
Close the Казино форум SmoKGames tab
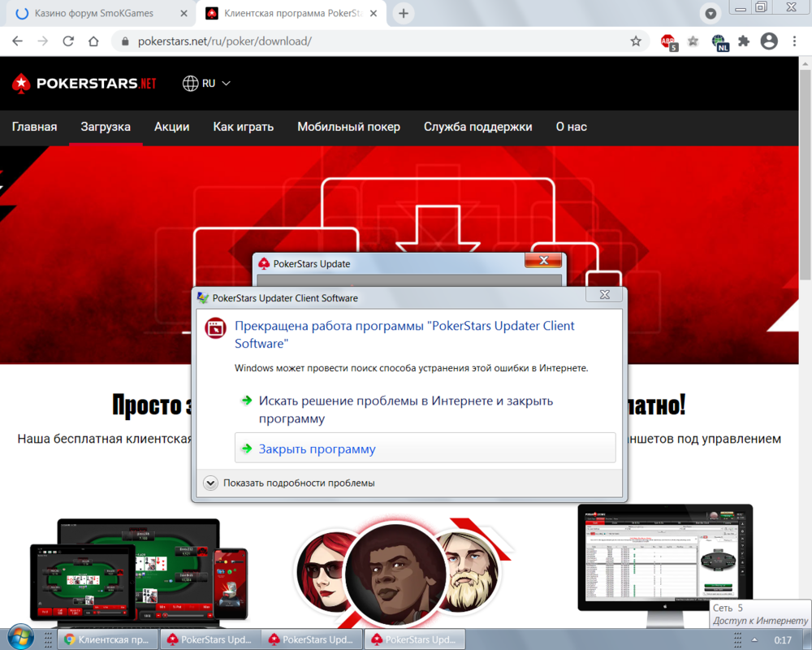[184, 14]
